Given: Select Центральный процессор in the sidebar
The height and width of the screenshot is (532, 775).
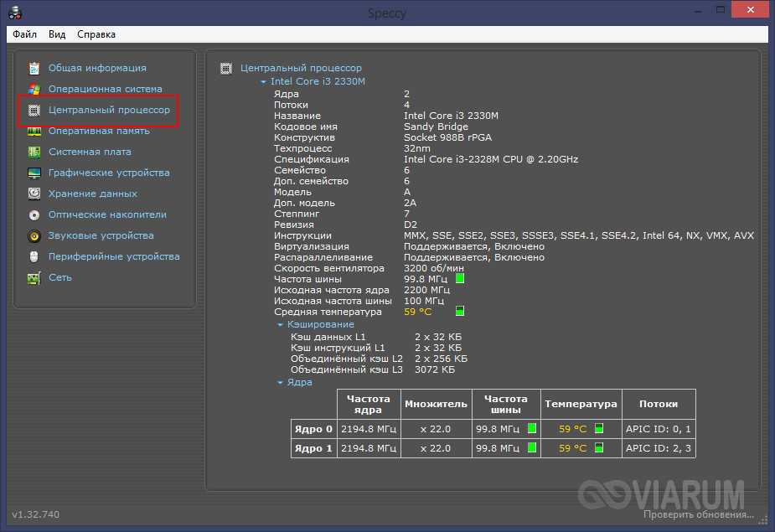Looking at the screenshot, I should 109,110.
